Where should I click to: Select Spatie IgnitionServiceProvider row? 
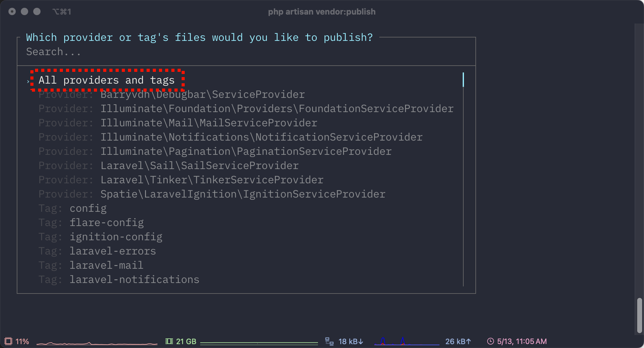pyautogui.click(x=212, y=194)
